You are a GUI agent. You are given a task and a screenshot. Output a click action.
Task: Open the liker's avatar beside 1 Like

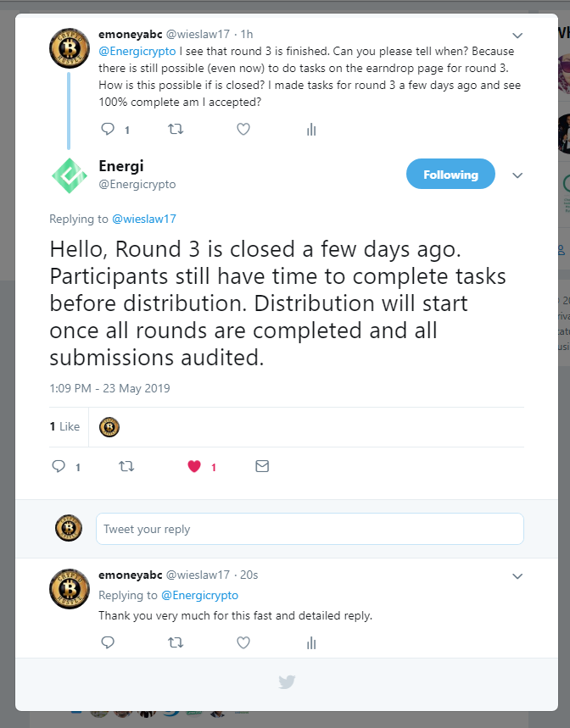click(x=109, y=427)
